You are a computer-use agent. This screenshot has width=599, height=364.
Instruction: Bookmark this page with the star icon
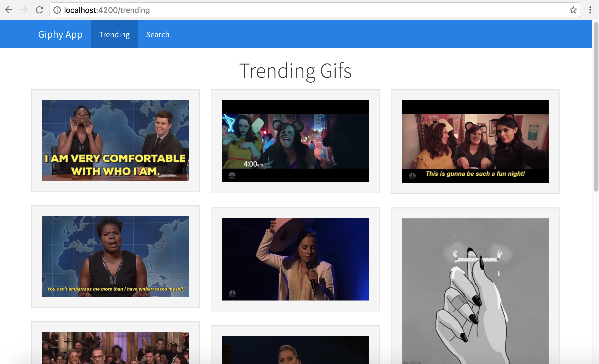tap(573, 10)
